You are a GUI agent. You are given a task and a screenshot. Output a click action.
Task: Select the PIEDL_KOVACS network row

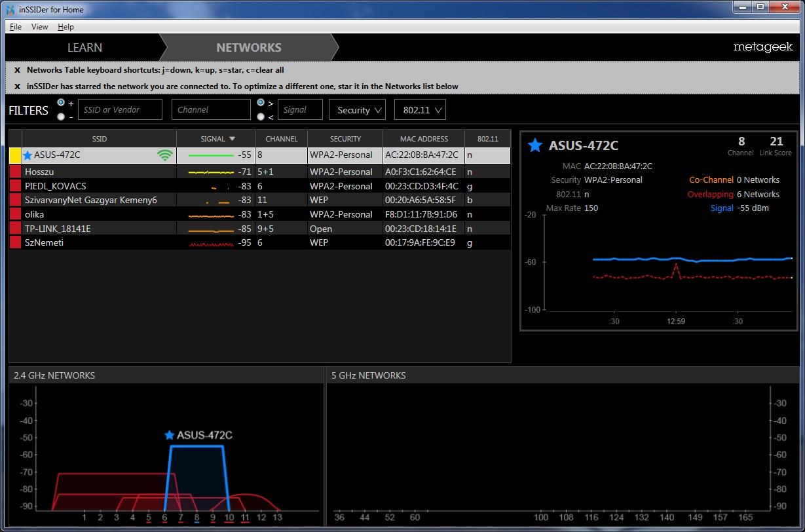pyautogui.click(x=260, y=186)
